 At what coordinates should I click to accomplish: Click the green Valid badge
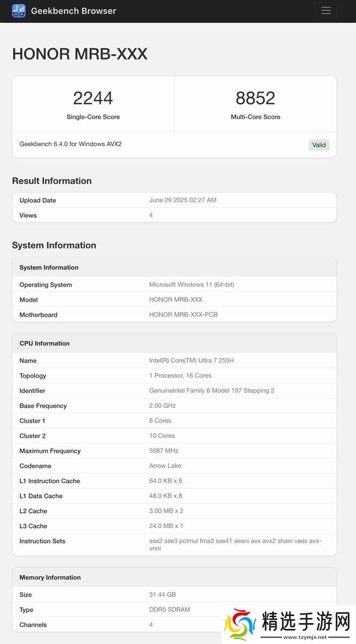click(x=319, y=145)
